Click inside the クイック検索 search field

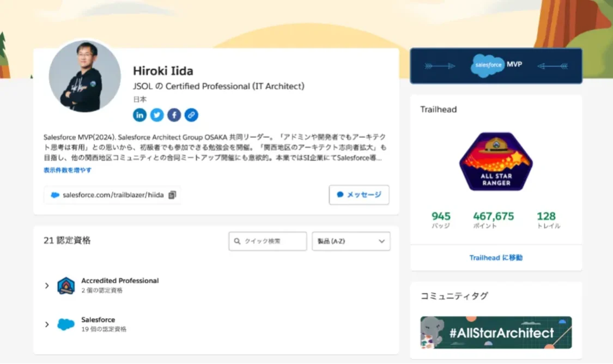(x=270, y=241)
